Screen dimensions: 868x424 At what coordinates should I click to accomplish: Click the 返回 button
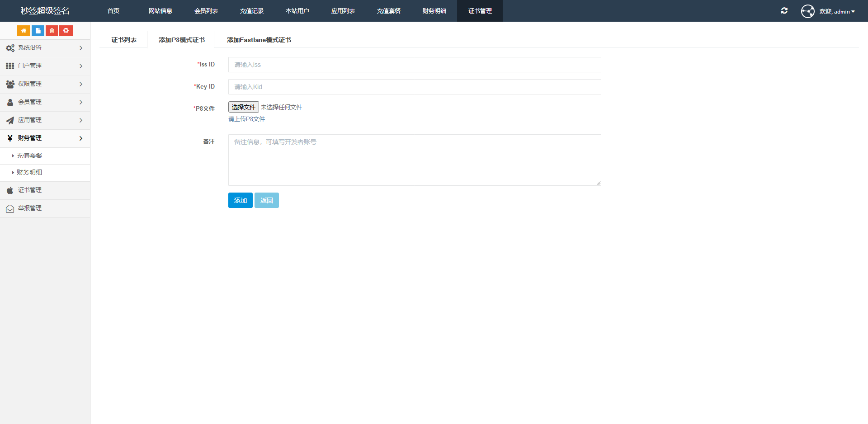(x=267, y=200)
